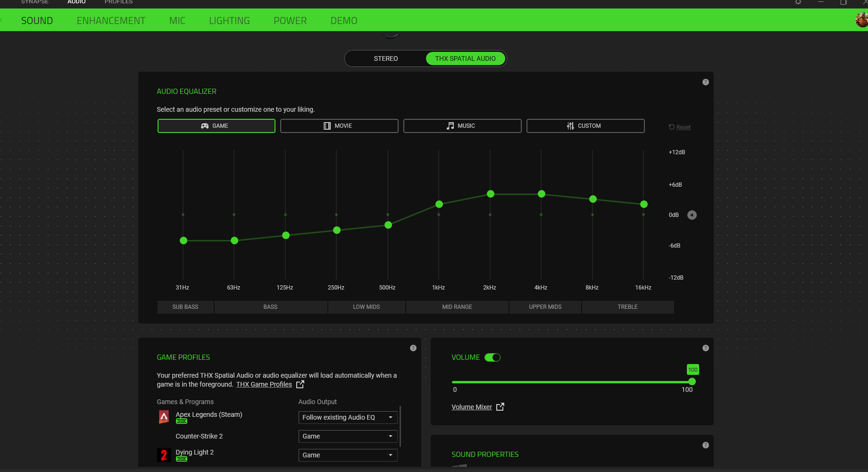Click the 500Hz equalizer handle

[388, 225]
